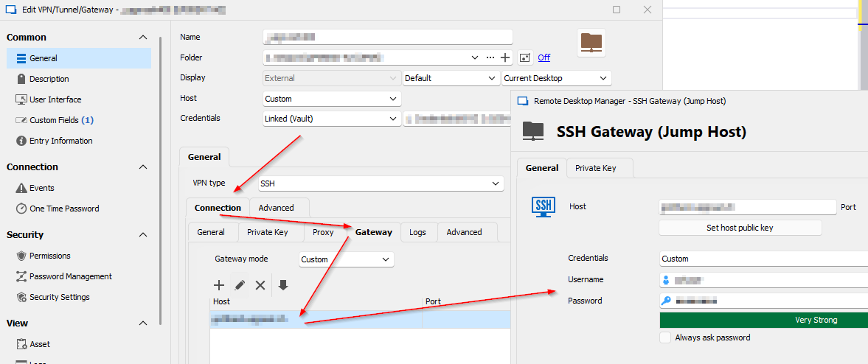This screenshot has width=868, height=364.
Task: Click the plus icon next to Folder
Action: click(x=505, y=57)
